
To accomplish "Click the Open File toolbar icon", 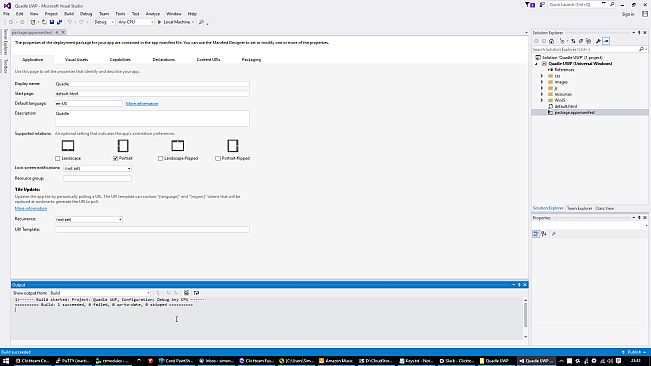I will click(44, 22).
